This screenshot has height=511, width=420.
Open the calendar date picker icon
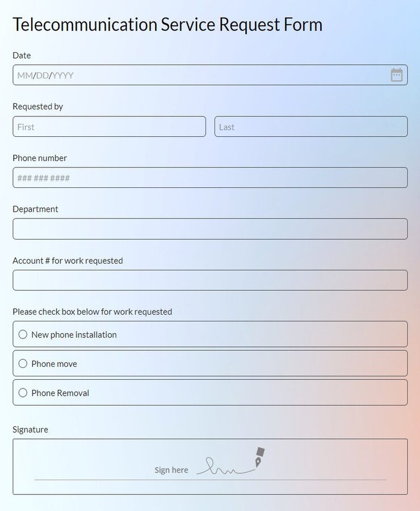[x=398, y=74]
